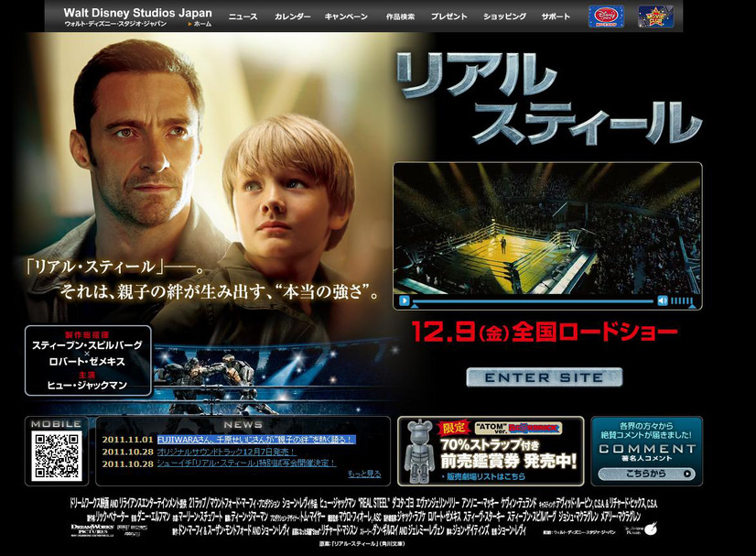The image size is (756, 556).
Task: Open the キャンペーン menu item
Action: tap(346, 16)
